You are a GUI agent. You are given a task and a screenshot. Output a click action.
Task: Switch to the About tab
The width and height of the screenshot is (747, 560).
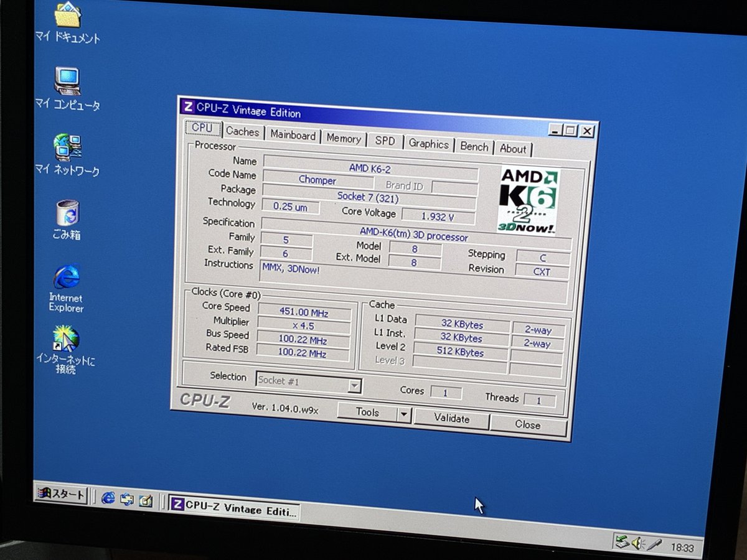513,149
